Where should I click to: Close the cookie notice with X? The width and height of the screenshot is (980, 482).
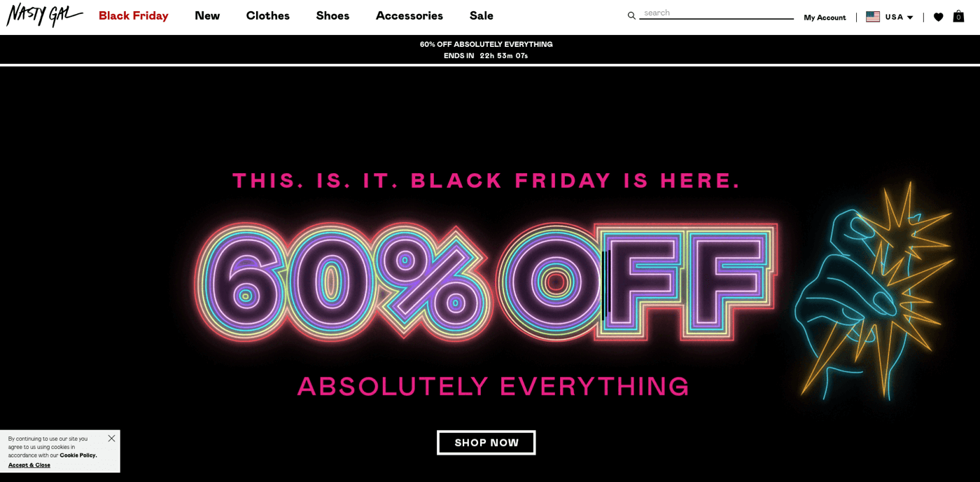point(111,439)
